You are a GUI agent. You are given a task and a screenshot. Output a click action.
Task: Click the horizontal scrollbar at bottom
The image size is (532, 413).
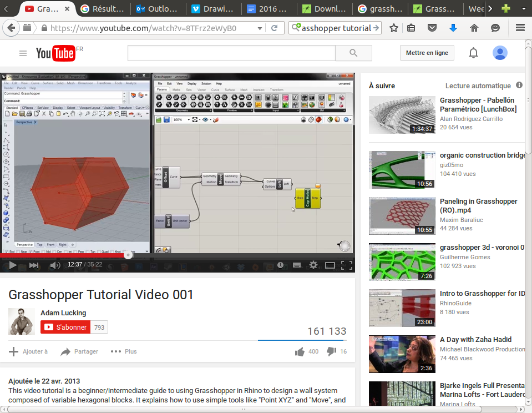coord(244,409)
